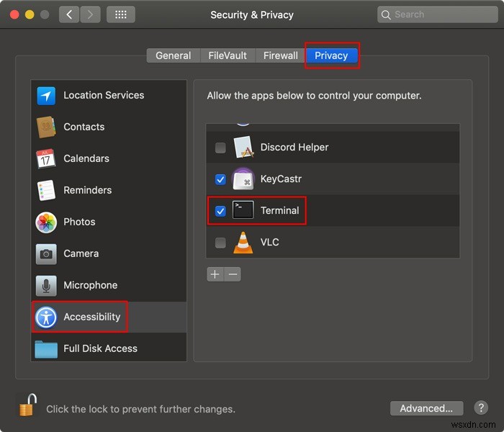Click the Camera icon in sidebar
This screenshot has height=432, width=504.
pos(46,254)
